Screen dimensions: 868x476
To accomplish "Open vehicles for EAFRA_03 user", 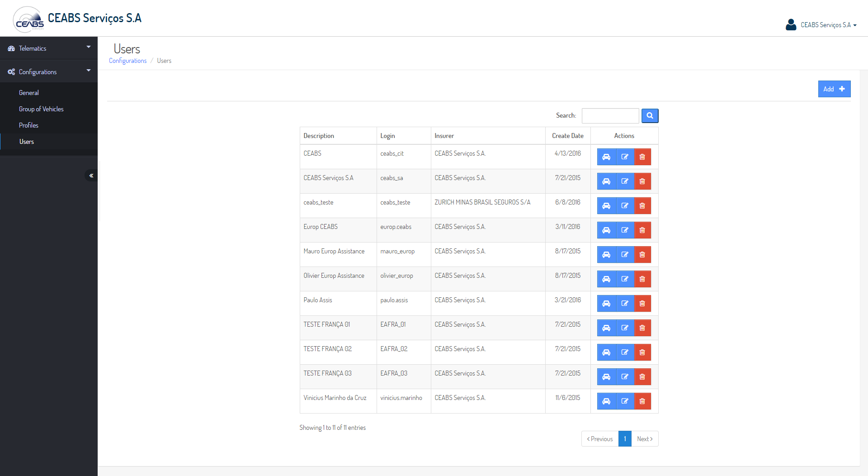I will (x=606, y=377).
